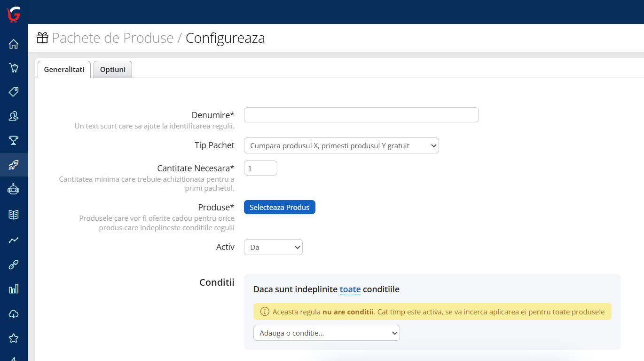Open the customers people sidebar icon
This screenshot has width=644, height=361.
pos(14,116)
